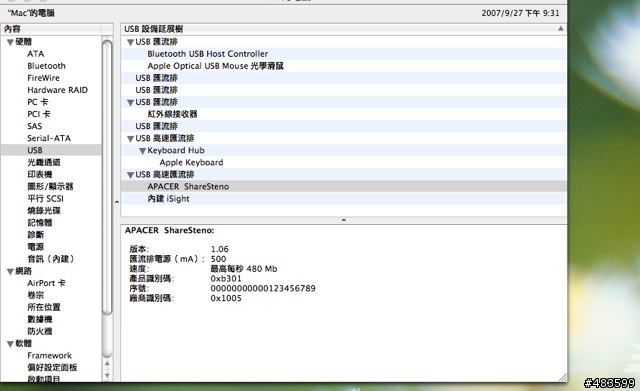
Task: Click sidebar scrollbar up arrow
Action: click(x=107, y=363)
